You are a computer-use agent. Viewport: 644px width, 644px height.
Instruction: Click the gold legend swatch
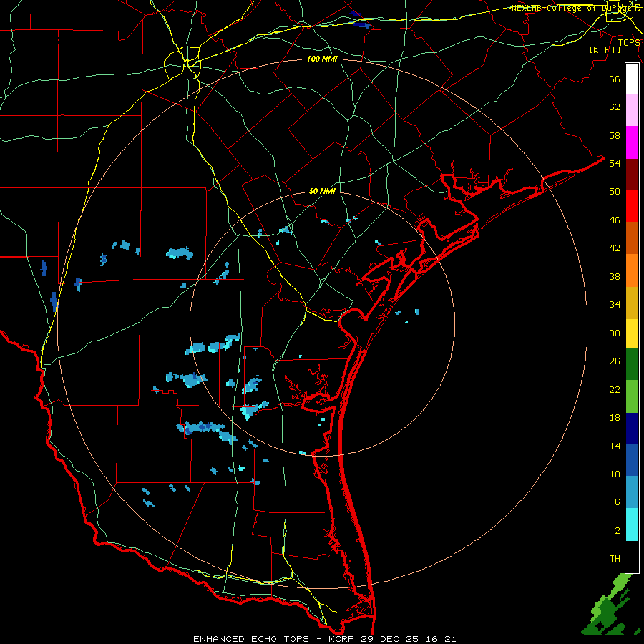(632, 303)
